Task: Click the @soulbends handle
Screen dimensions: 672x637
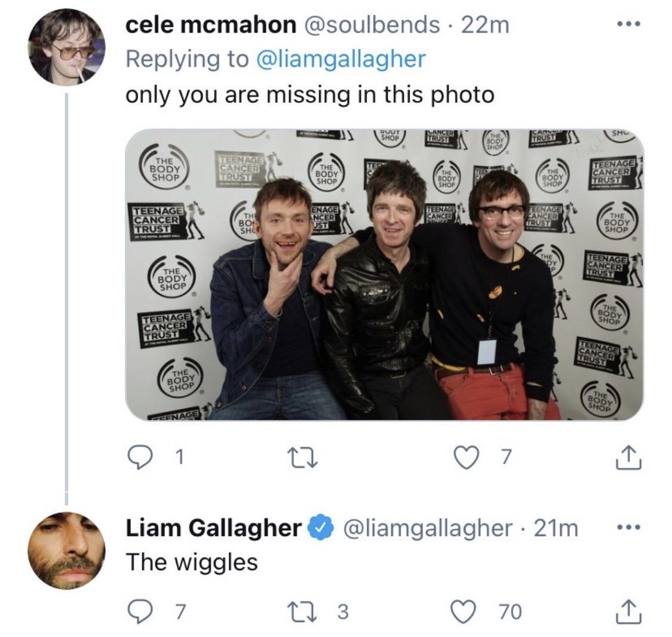Action: (372, 25)
